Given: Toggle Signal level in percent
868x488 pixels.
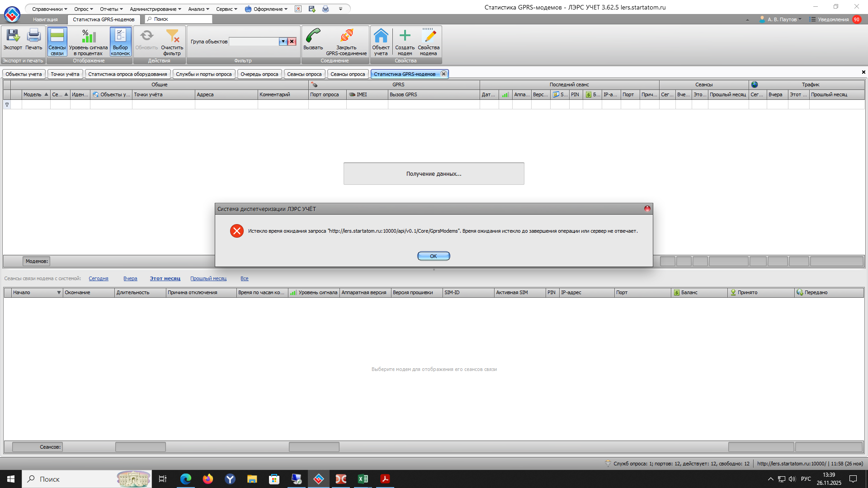Looking at the screenshot, I should pyautogui.click(x=88, y=41).
